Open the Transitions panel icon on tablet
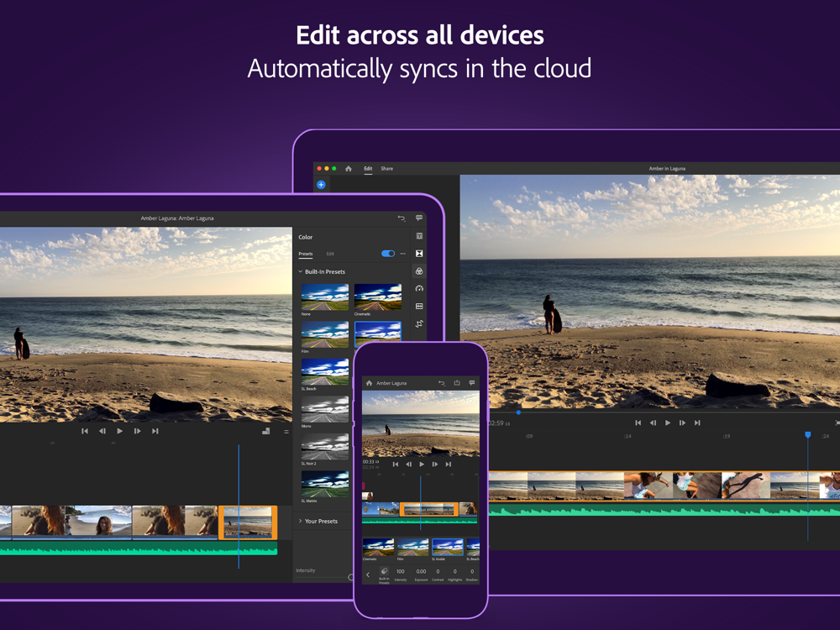The width and height of the screenshot is (840, 630). (419, 254)
